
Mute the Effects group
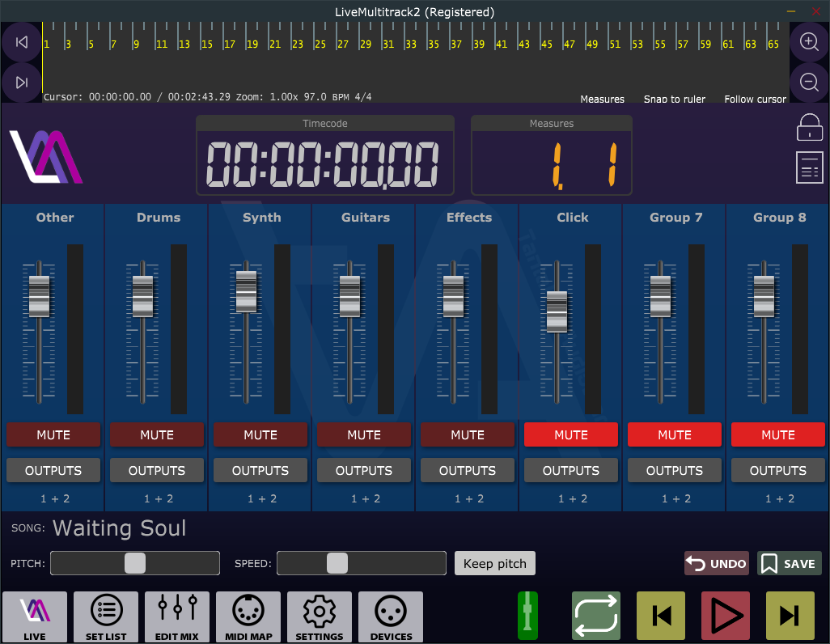(x=468, y=434)
